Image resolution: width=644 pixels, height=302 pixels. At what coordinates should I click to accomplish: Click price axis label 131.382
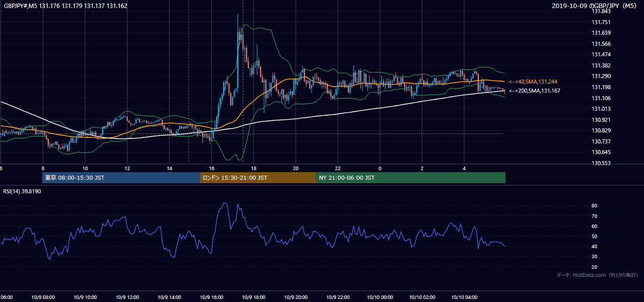click(x=601, y=65)
